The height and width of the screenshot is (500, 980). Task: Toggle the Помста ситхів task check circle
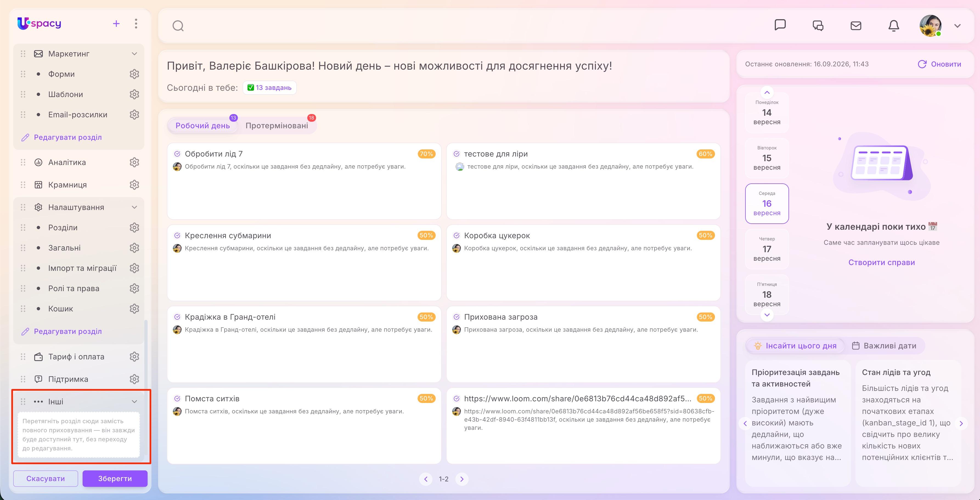point(177,399)
